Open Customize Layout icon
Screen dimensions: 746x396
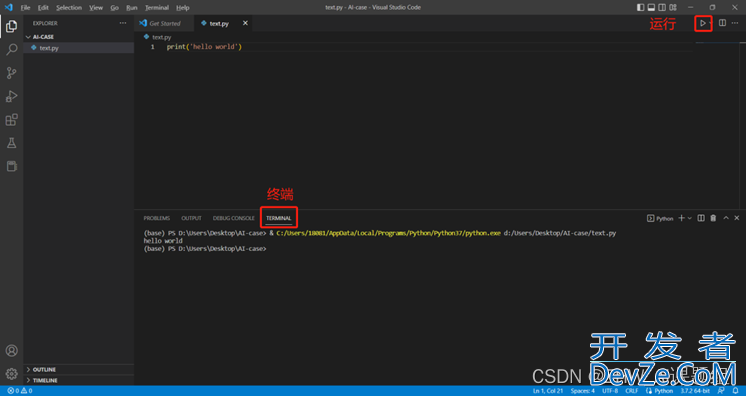pos(673,7)
